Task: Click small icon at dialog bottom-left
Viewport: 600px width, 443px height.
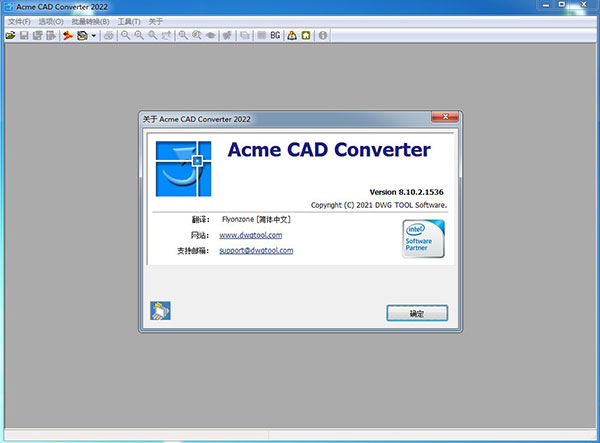Action: pos(159,311)
